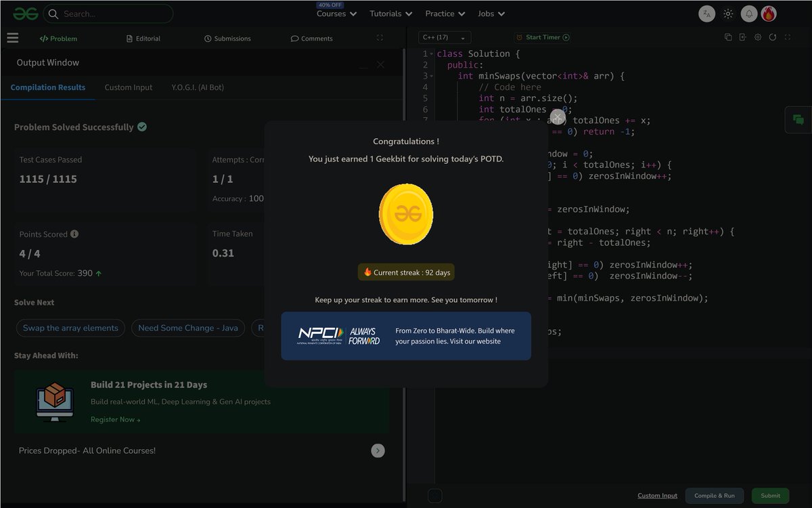Open Need Some Change - Java problem
Image resolution: width=812 pixels, height=508 pixels.
click(x=188, y=328)
